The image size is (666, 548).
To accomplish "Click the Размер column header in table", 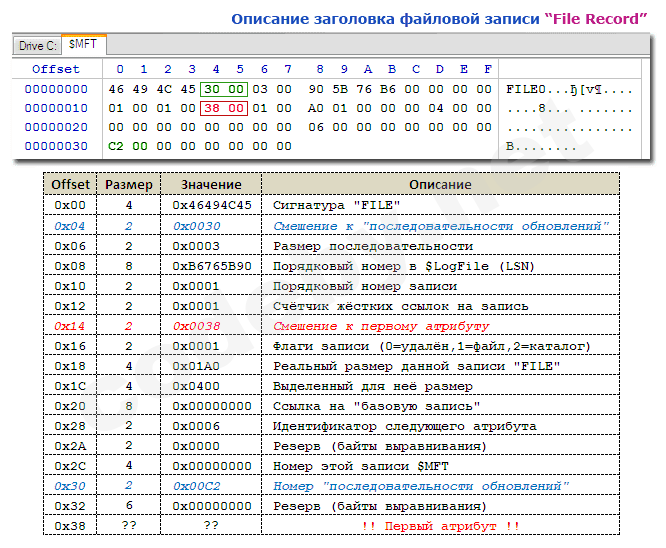I will click(129, 185).
